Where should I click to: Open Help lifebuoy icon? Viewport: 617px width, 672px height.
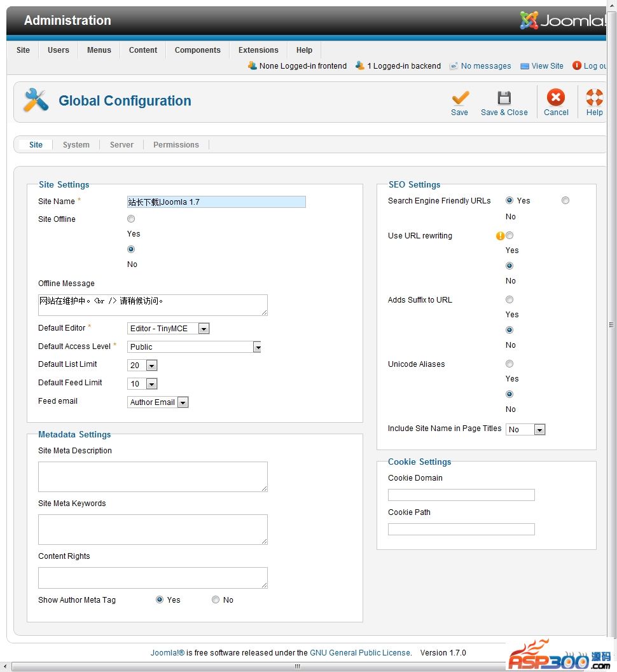[594, 97]
